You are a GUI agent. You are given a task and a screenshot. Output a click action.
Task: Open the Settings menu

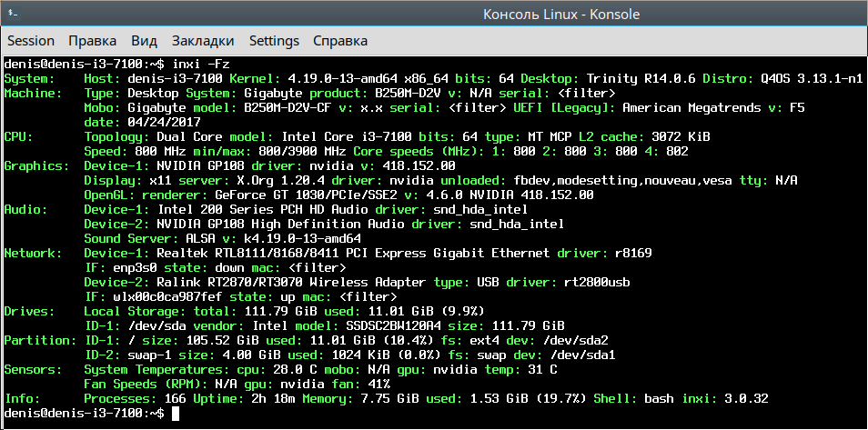pyautogui.click(x=274, y=41)
